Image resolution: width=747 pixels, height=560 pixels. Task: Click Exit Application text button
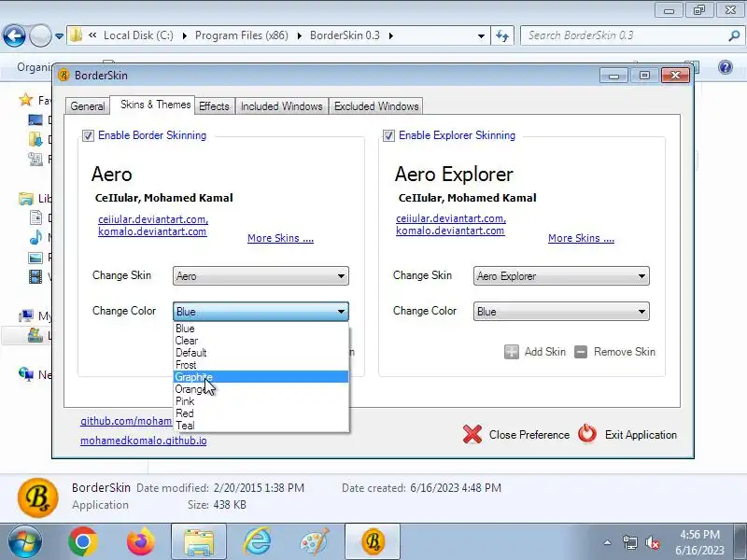641,435
